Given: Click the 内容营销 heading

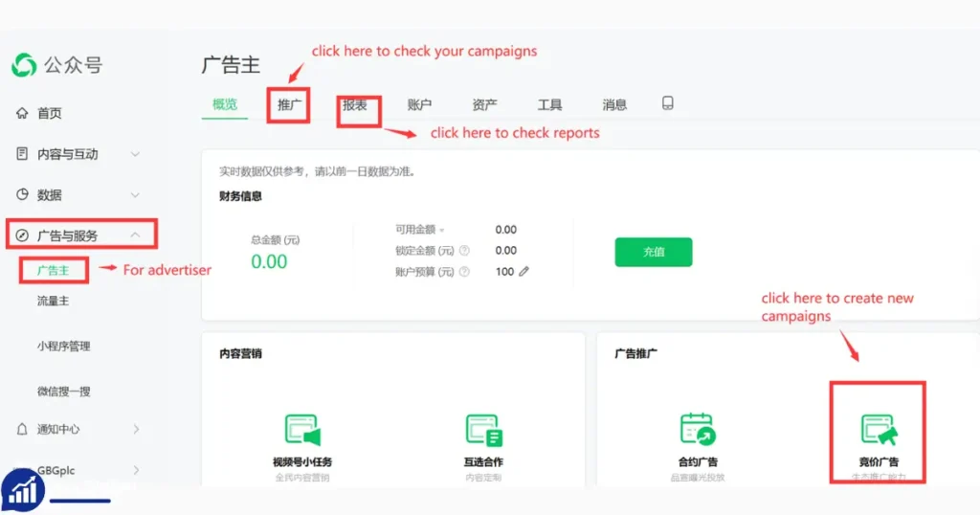Looking at the screenshot, I should pyautogui.click(x=240, y=354).
